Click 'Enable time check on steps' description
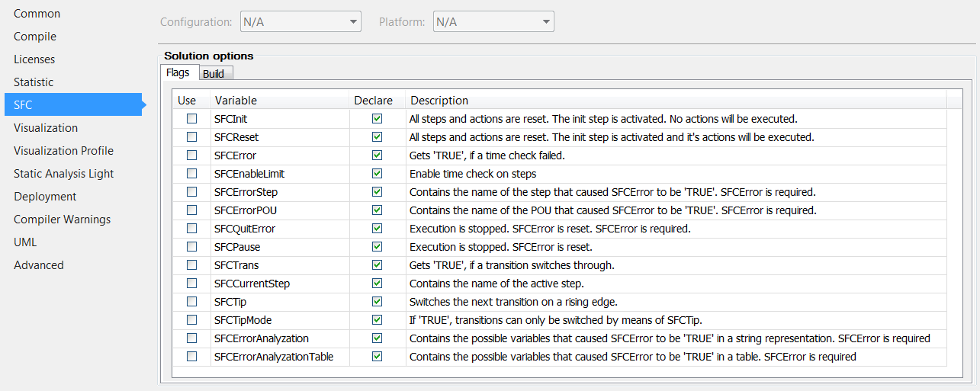980x391 pixels. (x=473, y=174)
